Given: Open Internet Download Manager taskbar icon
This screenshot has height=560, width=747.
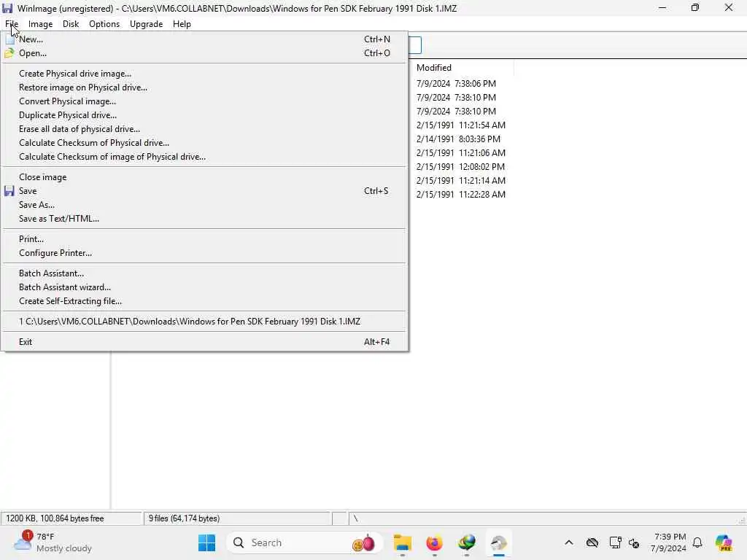Looking at the screenshot, I should click(x=467, y=542).
